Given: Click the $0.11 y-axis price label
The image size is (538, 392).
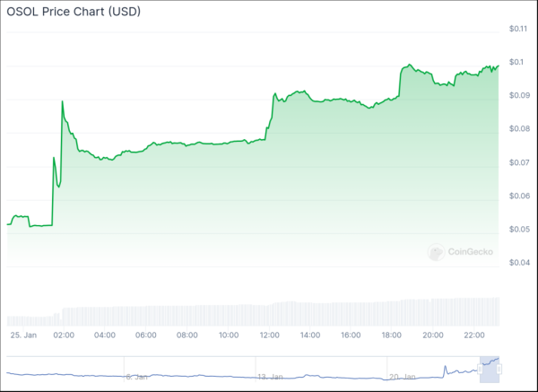Looking at the screenshot, I should 517,29.
